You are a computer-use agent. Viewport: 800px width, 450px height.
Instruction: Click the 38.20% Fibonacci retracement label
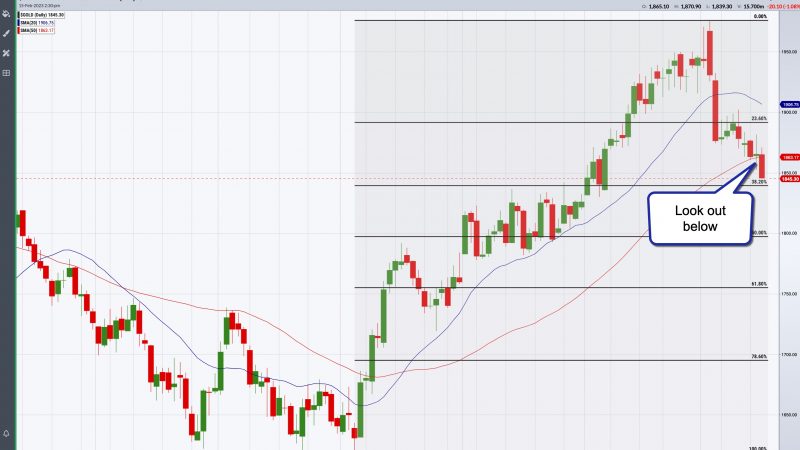click(x=759, y=182)
